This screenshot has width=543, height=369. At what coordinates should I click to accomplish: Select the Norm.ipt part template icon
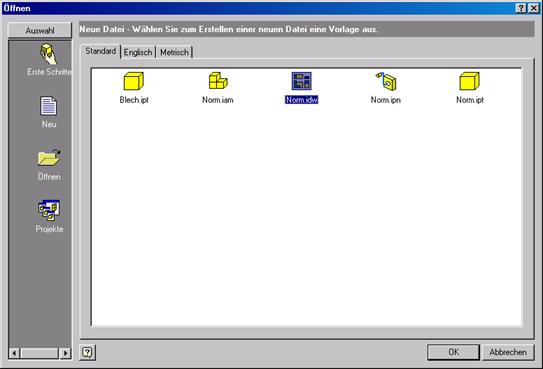470,81
